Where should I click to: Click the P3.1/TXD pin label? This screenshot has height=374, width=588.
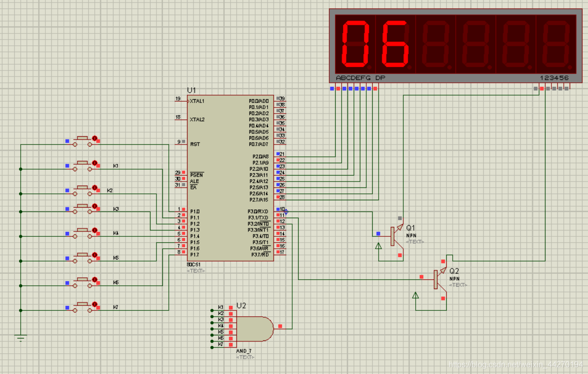(258, 218)
